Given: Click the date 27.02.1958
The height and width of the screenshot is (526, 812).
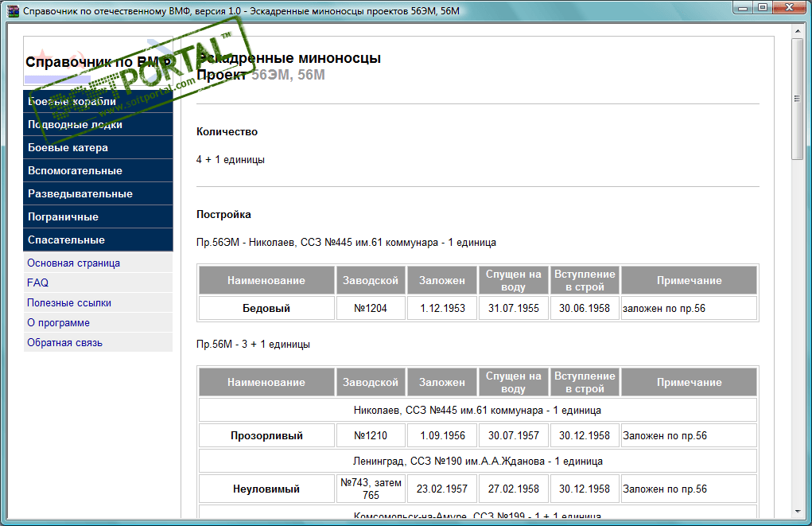Looking at the screenshot, I should pos(514,489).
